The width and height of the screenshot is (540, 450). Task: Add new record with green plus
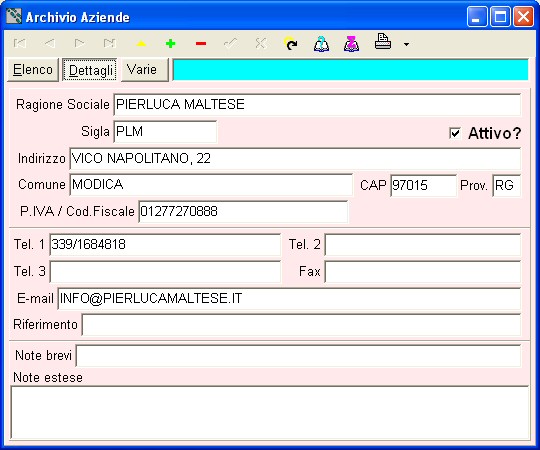(x=170, y=44)
